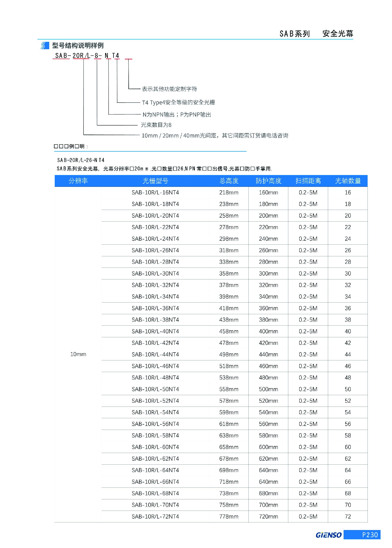Viewport: 392px width, 548px height.
Task: Select model cell SAB-10R/L-36NT4
Action: click(155, 308)
